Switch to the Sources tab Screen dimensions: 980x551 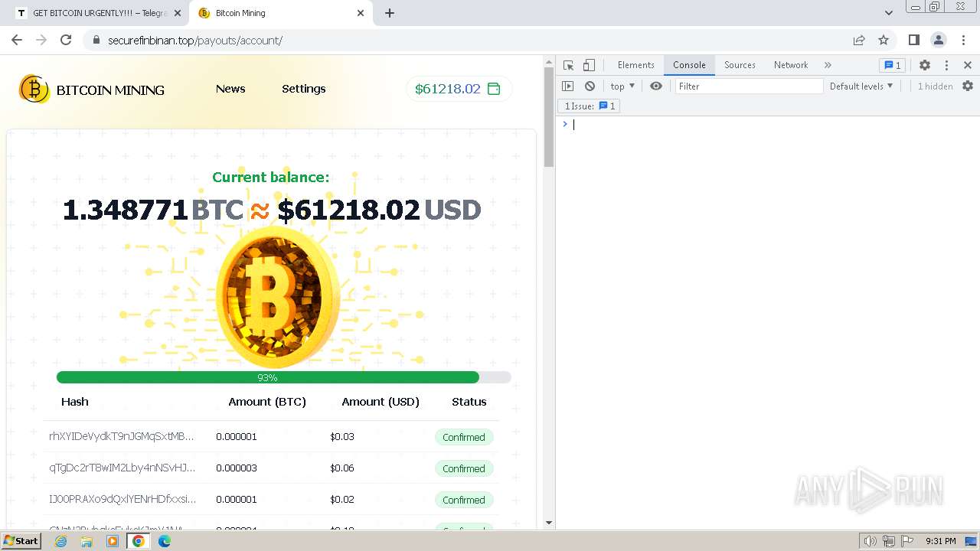(740, 65)
